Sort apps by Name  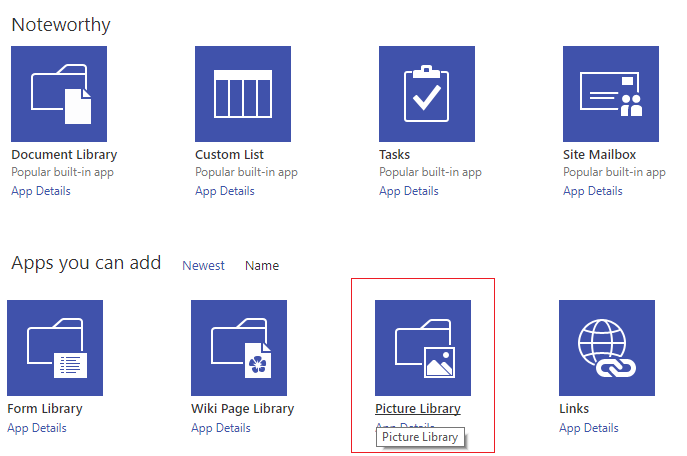[x=262, y=265]
